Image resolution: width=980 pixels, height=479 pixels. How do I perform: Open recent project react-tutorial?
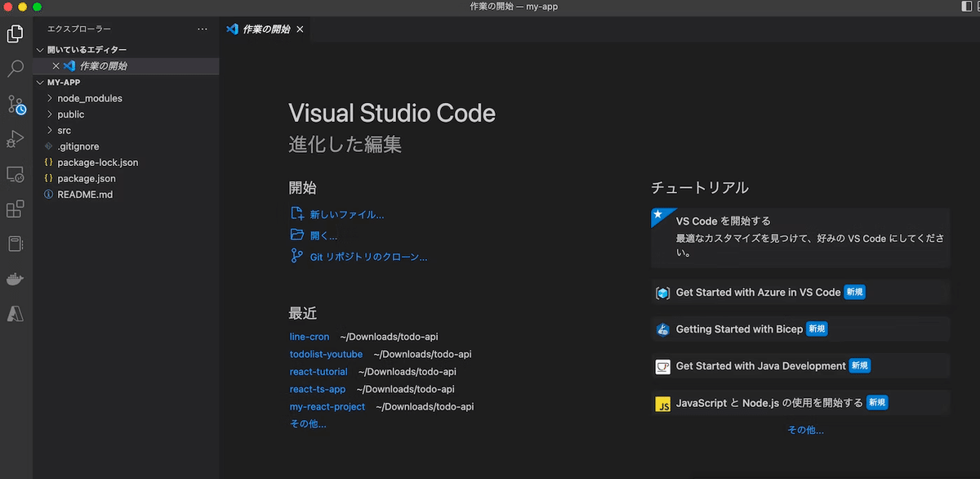coord(318,372)
